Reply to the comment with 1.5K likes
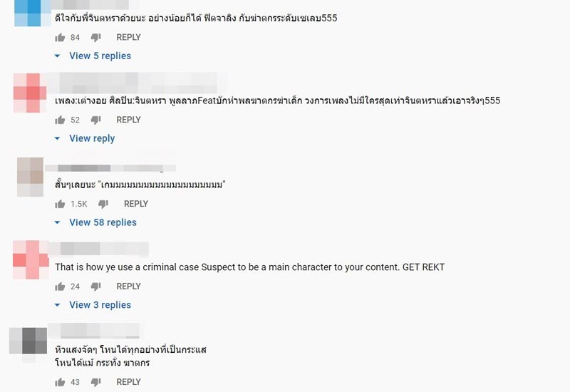 tap(135, 204)
